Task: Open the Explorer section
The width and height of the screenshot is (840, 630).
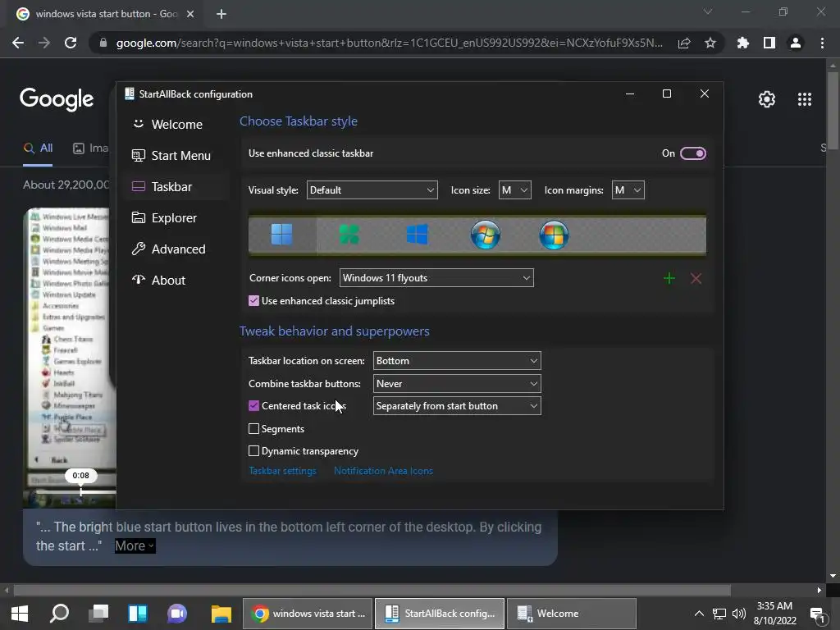Action: 177,218
